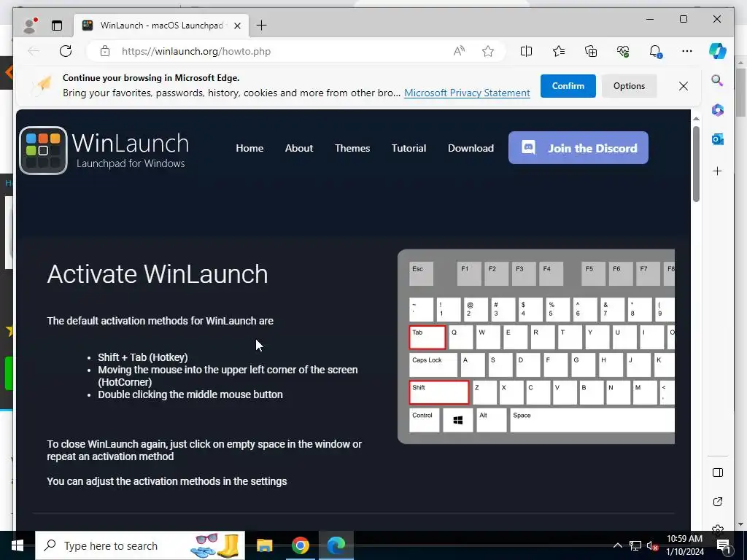Open split screen icon

point(527,51)
